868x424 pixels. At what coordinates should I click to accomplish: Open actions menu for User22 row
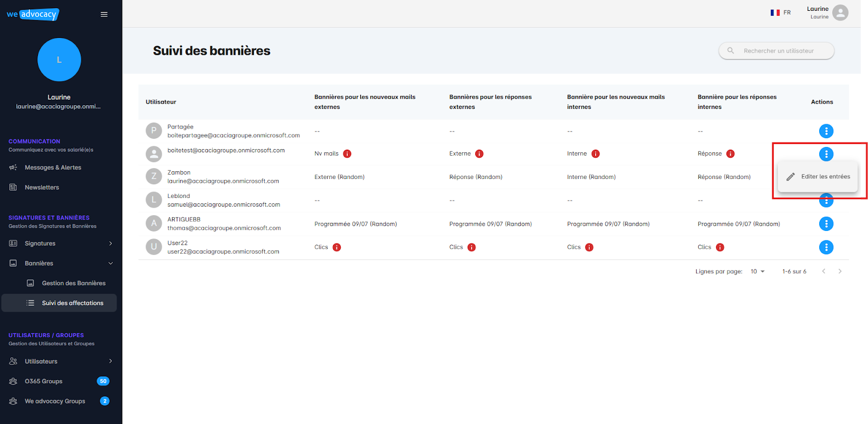tap(826, 247)
